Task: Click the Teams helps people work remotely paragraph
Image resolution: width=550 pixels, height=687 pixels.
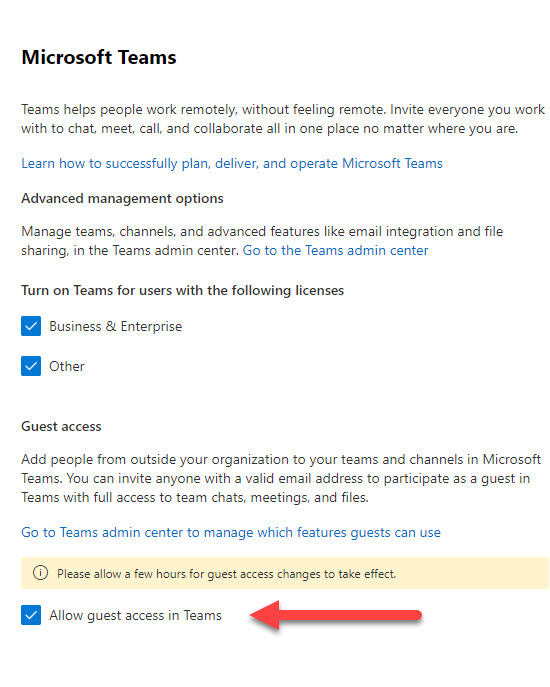Action: [x=283, y=119]
